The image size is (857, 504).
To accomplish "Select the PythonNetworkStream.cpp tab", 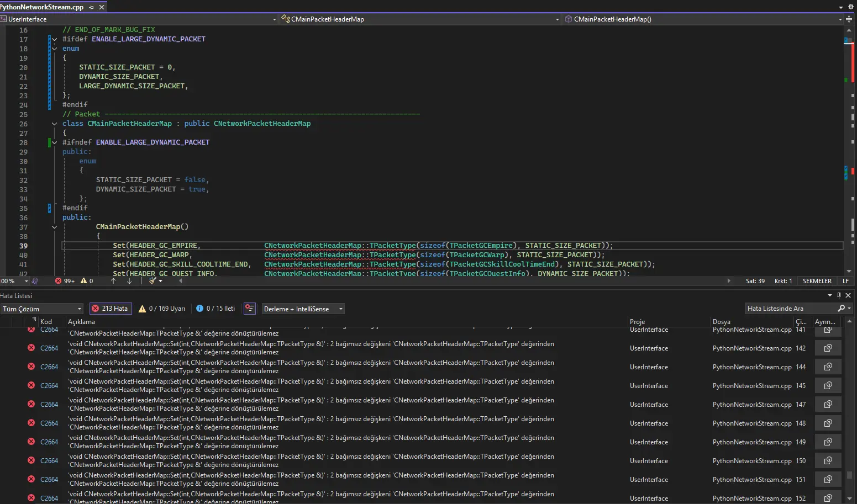I will (42, 7).
